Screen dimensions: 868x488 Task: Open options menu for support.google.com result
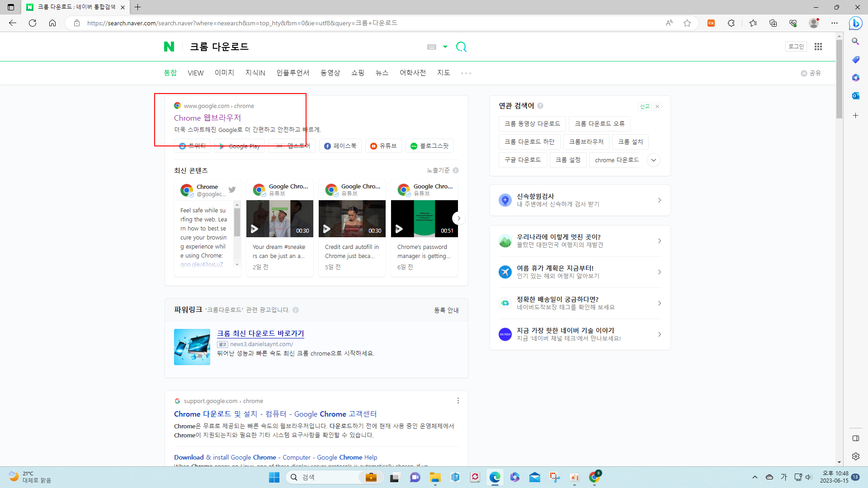coord(458,401)
